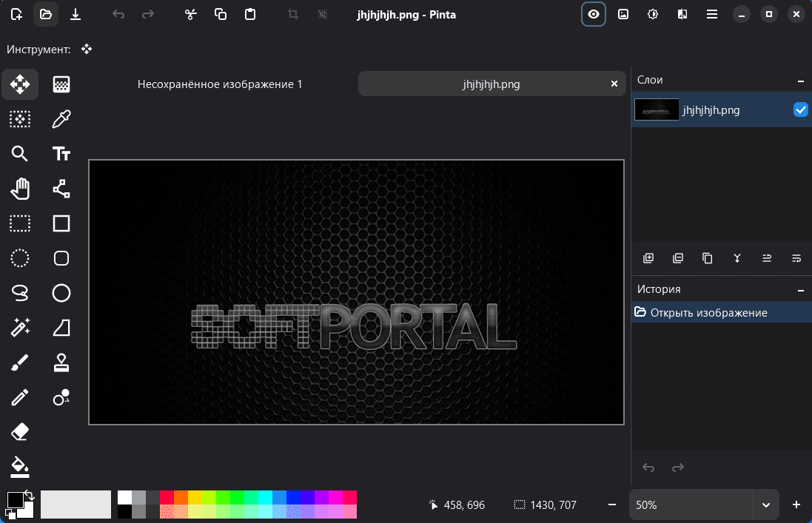Save image using download arrow icon

pos(76,15)
